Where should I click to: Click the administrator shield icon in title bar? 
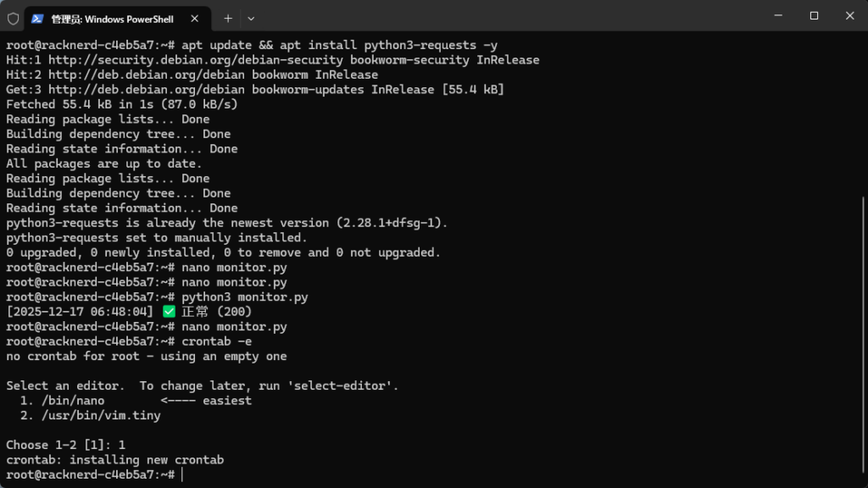coord(13,18)
